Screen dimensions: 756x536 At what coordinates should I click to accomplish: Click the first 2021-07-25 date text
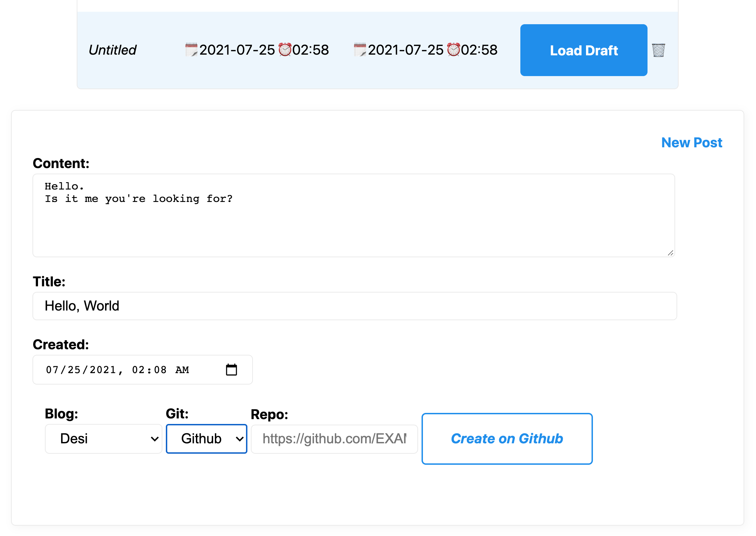(237, 50)
